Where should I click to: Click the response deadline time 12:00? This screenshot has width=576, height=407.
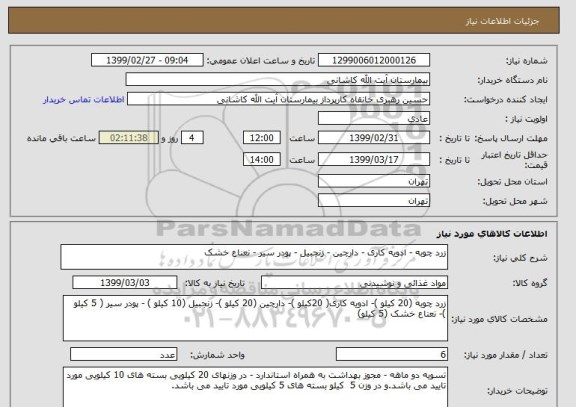[262, 138]
